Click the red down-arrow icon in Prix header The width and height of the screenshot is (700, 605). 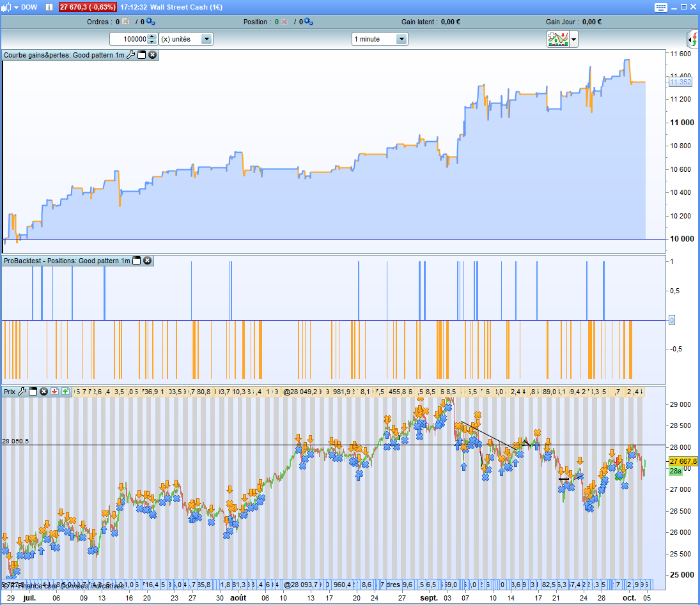tap(54, 391)
